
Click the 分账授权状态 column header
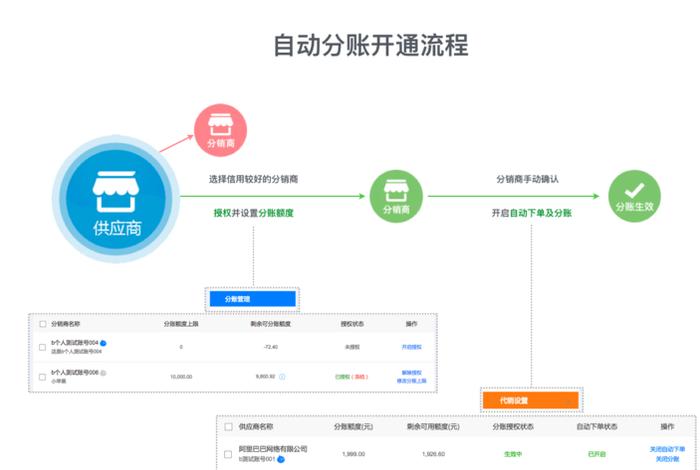(513, 427)
